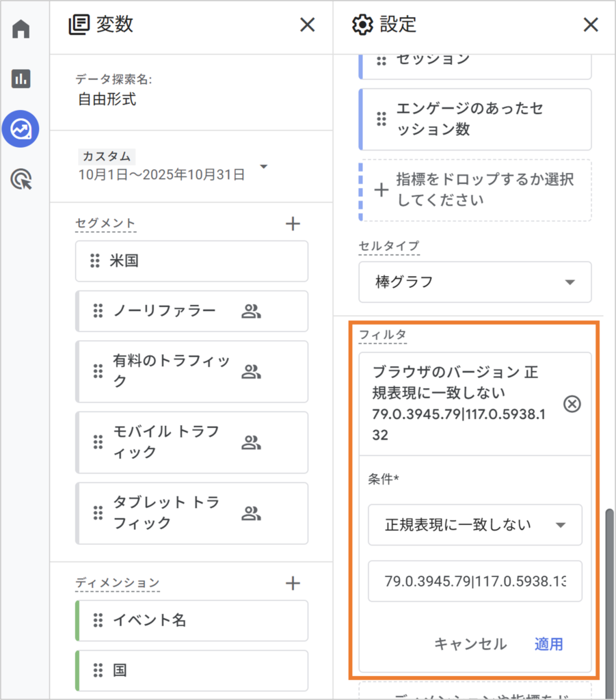Open the 正規表現に一致しない condition dropdown
Image resolution: width=616 pixels, height=700 pixels.
coord(474,525)
